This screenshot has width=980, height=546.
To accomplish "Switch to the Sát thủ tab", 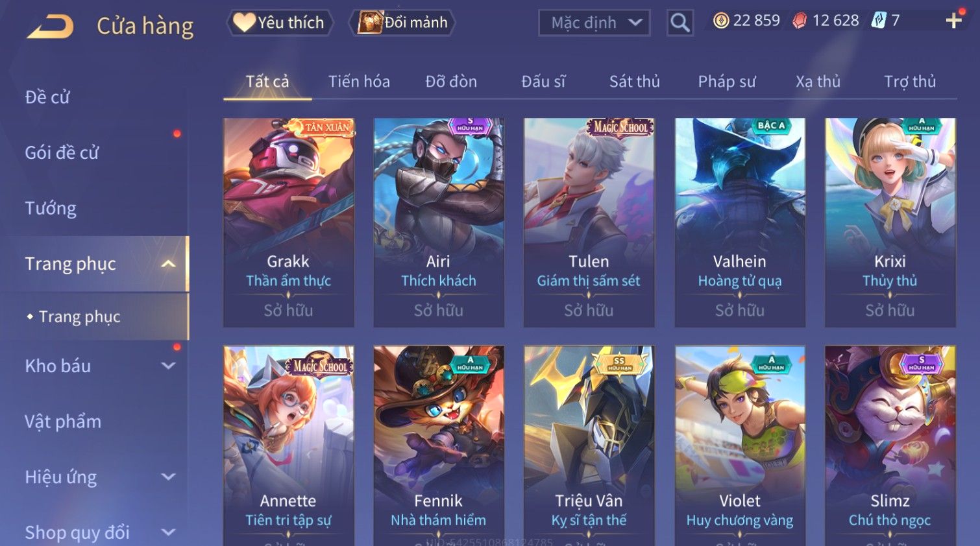I will coord(634,82).
